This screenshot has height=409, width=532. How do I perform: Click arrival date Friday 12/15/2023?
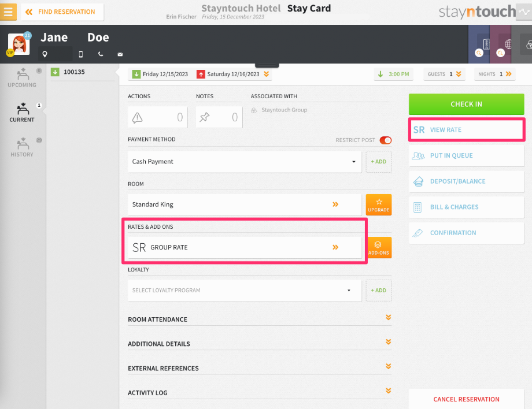[x=160, y=74]
